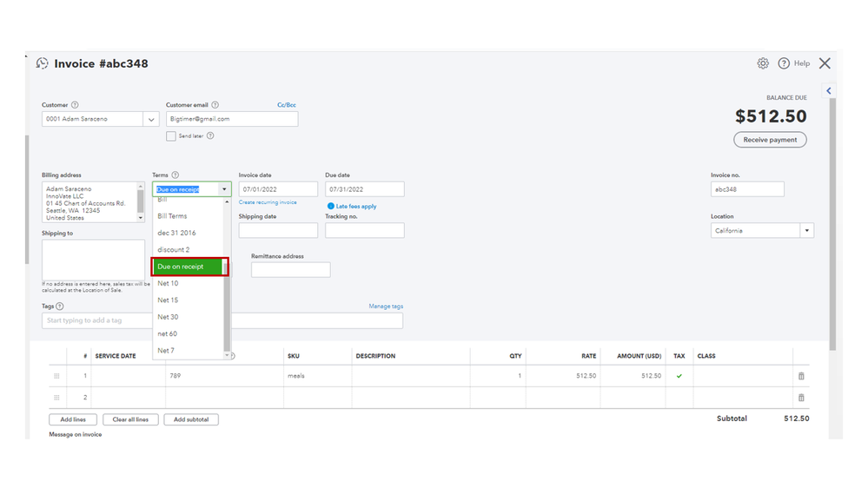Viewport: 868px width, 488px height.
Task: Click the Create recurring invoice link
Action: [x=268, y=202]
